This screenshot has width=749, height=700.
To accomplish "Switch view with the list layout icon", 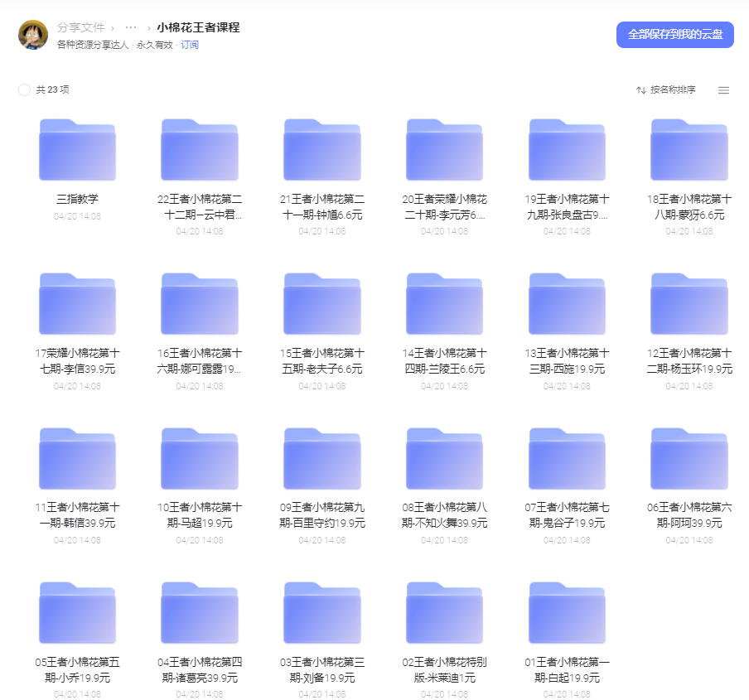I will (723, 90).
